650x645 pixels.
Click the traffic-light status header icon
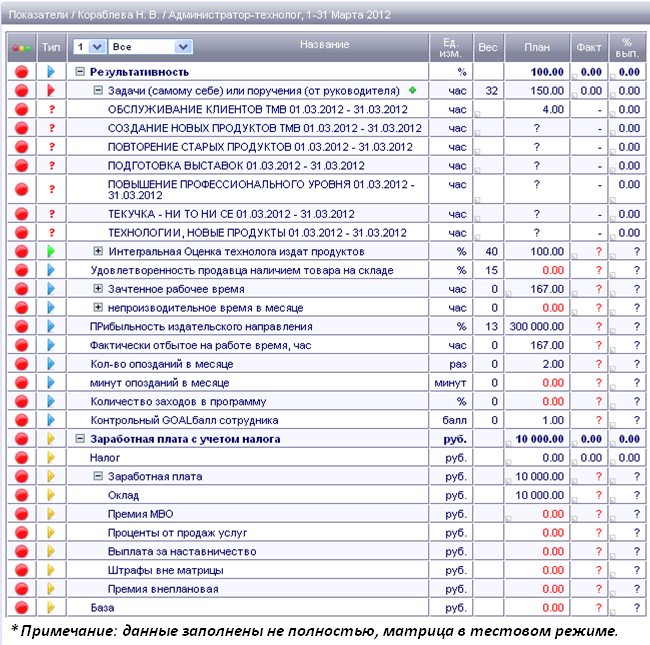click(22, 48)
